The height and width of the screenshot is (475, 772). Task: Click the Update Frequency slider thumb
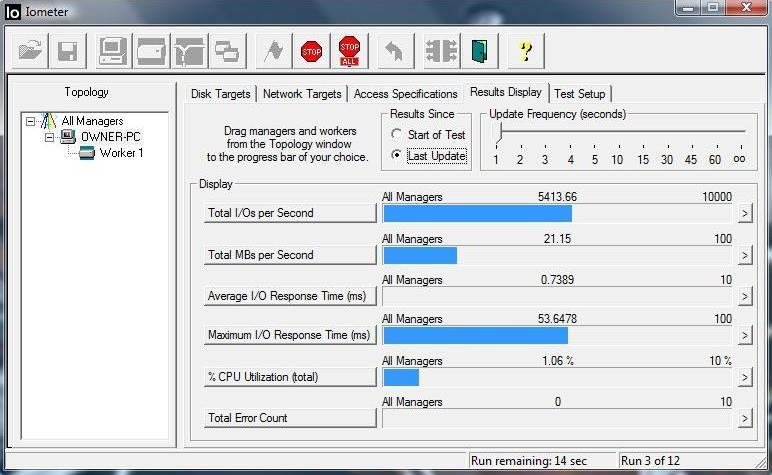(x=499, y=133)
